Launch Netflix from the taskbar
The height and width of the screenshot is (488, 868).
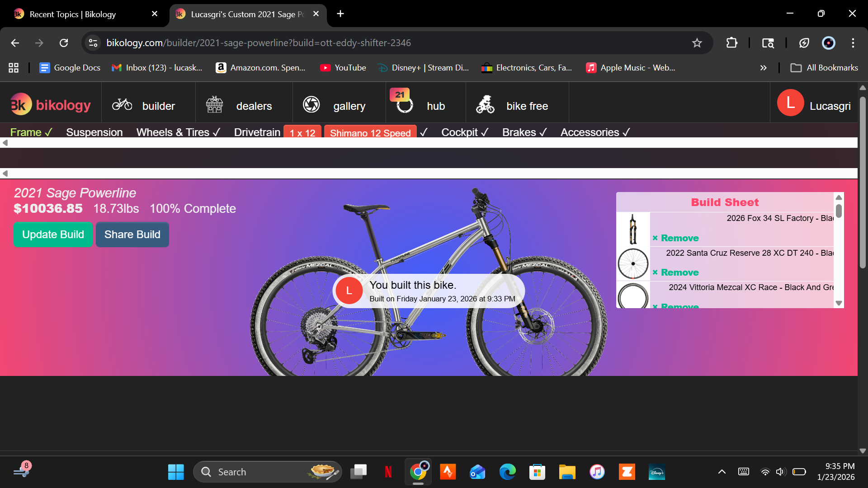(x=388, y=471)
